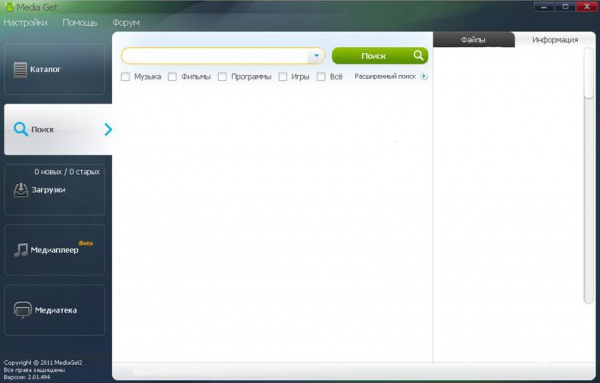Click the Версия 2.01.494 version text
The image size is (600, 383).
(x=27, y=377)
